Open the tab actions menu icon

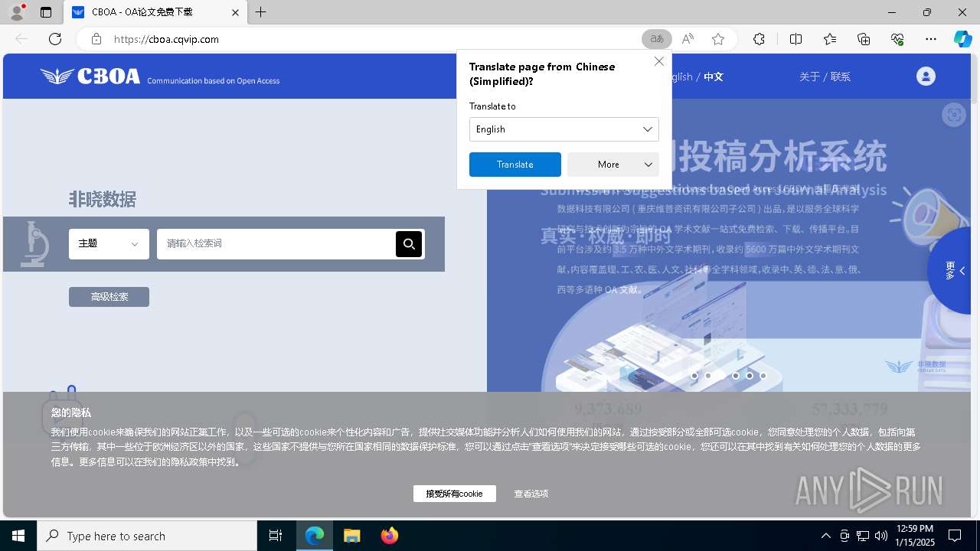point(46,12)
